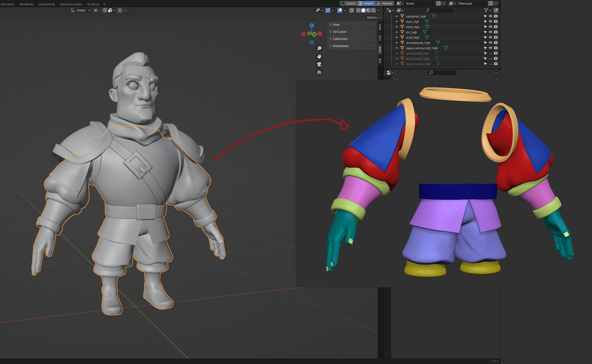Select the mesh icon next to head_high

click(x=402, y=27)
